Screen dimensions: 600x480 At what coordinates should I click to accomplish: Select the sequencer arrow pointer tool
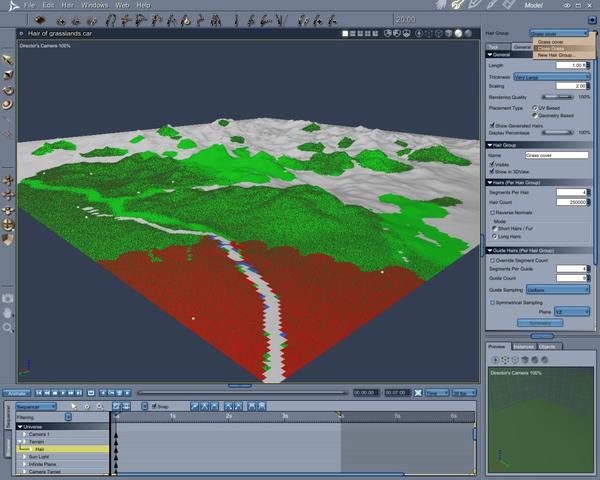[x=74, y=406]
